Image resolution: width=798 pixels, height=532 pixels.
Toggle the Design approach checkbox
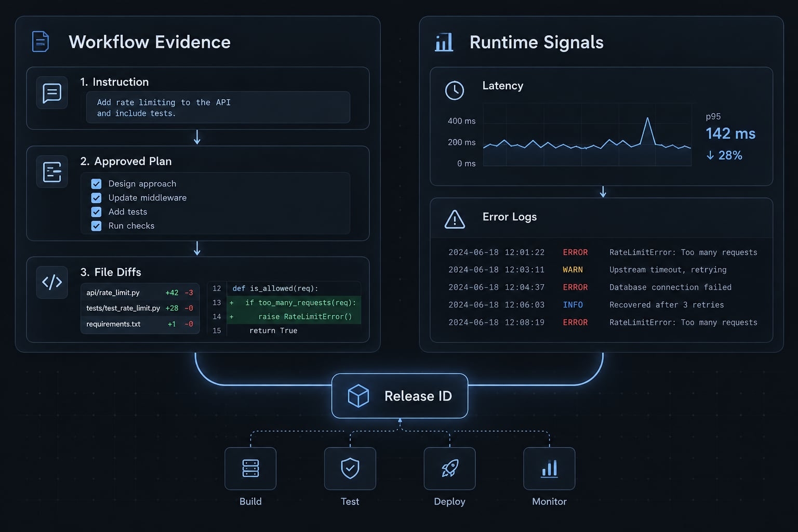(96, 184)
